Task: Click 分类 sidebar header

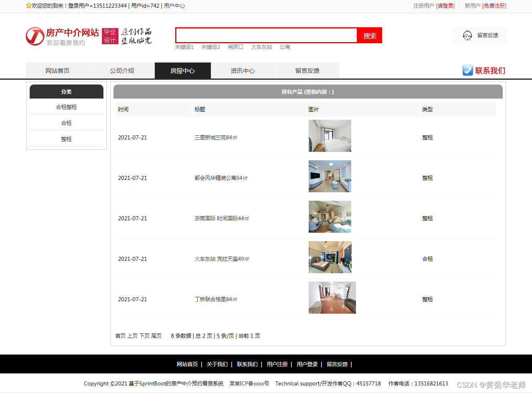Action: [x=67, y=91]
